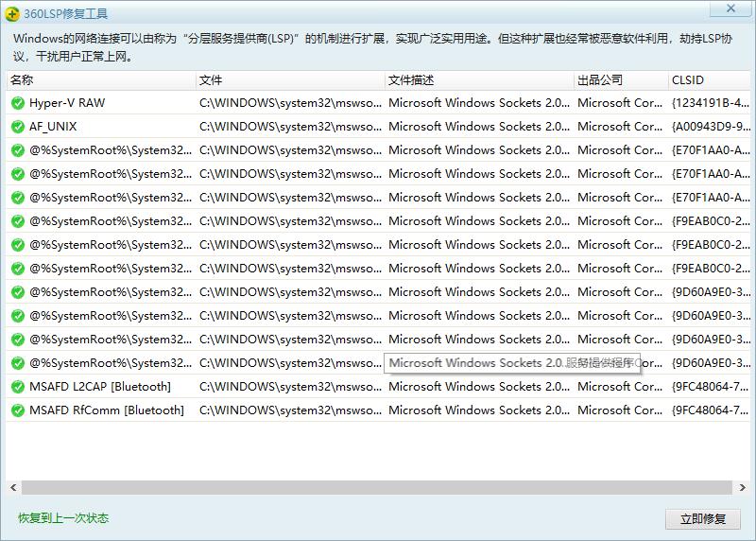Select the MSAFD L2CAP [Bluetooth] entry
The image size is (756, 541).
pyautogui.click(x=100, y=387)
